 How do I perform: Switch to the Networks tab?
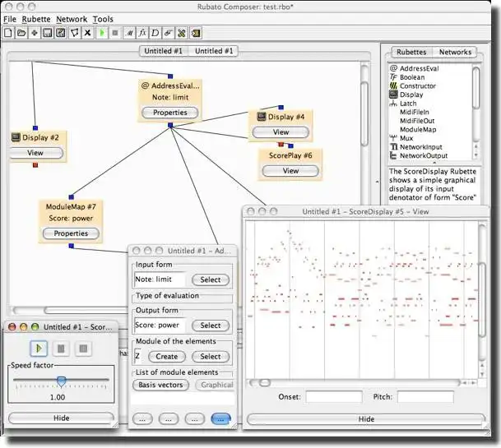point(455,52)
